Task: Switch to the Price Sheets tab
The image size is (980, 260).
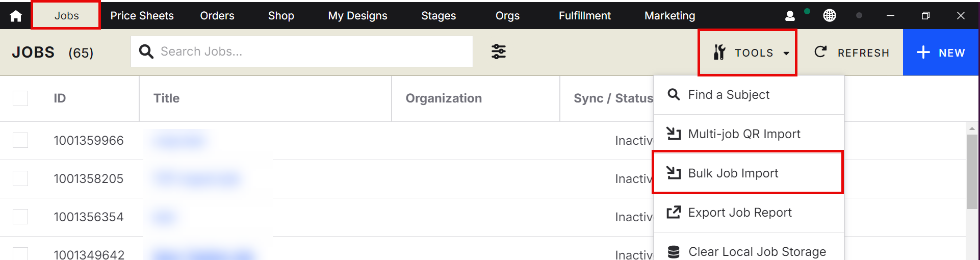Action: (x=142, y=16)
